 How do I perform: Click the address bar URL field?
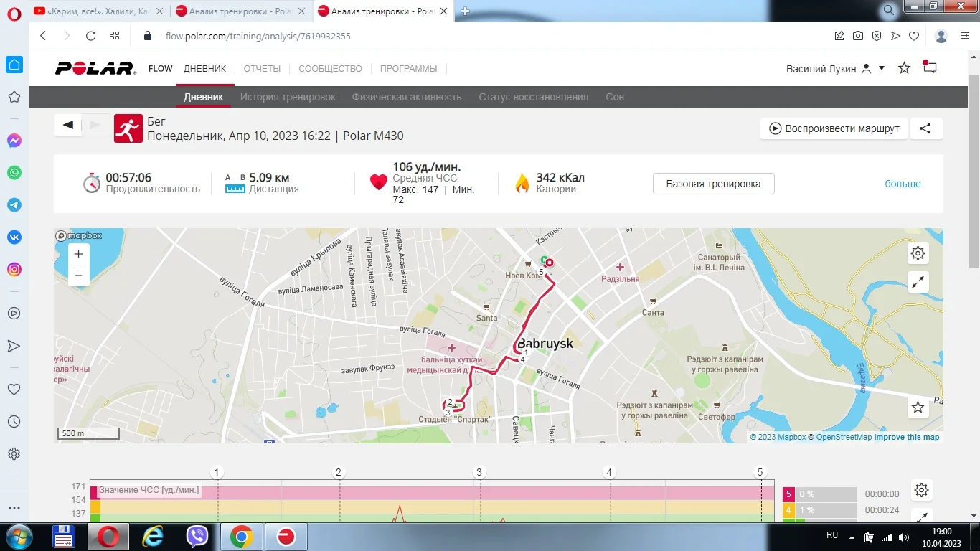[x=258, y=36]
